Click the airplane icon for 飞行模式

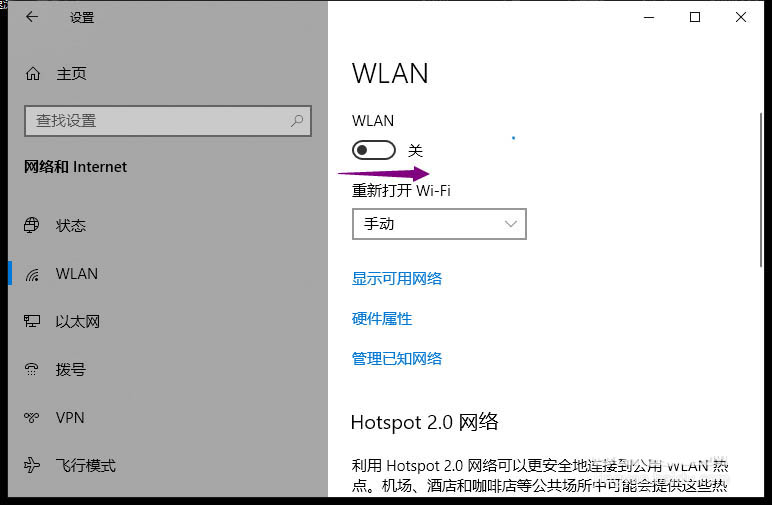(32, 465)
